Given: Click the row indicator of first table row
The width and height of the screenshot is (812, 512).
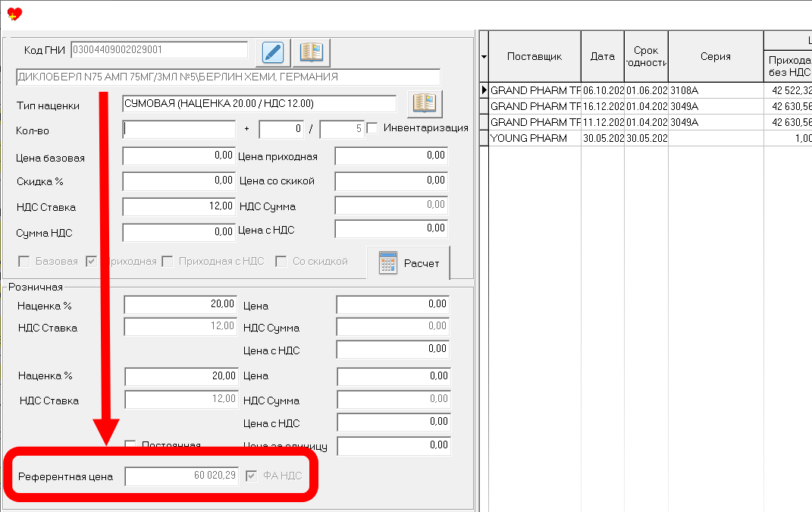Looking at the screenshot, I should 484,90.
